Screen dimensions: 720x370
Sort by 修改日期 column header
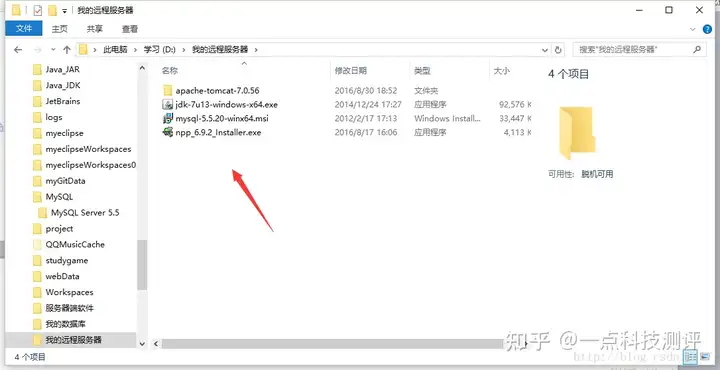351,71
